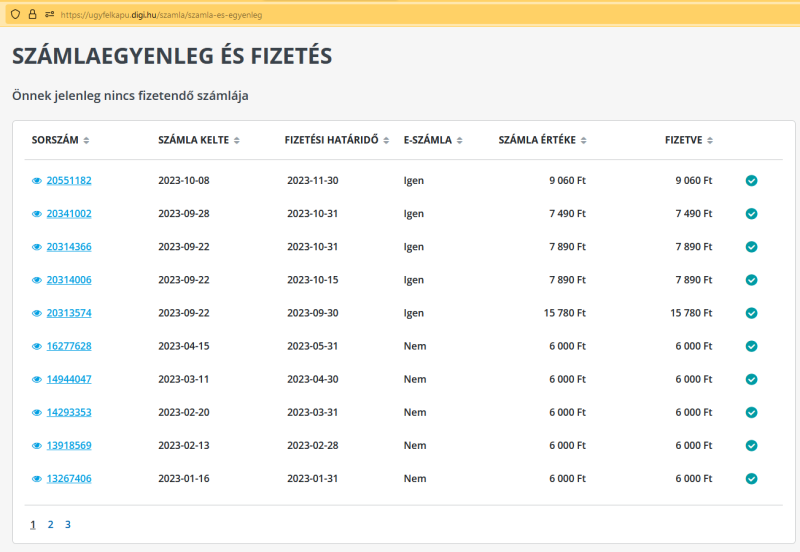This screenshot has width=800, height=552.
Task: Go to page 3 of invoices
Action: (68, 524)
